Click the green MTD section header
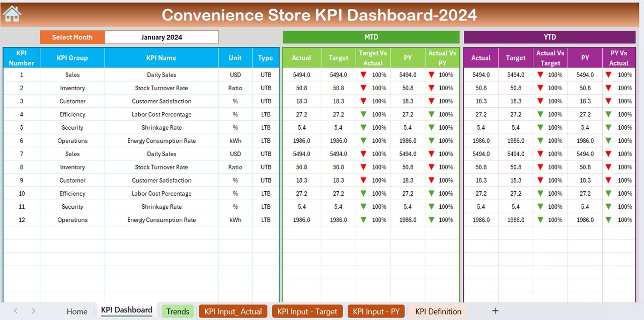The width and height of the screenshot is (644, 320). pyautogui.click(x=371, y=37)
